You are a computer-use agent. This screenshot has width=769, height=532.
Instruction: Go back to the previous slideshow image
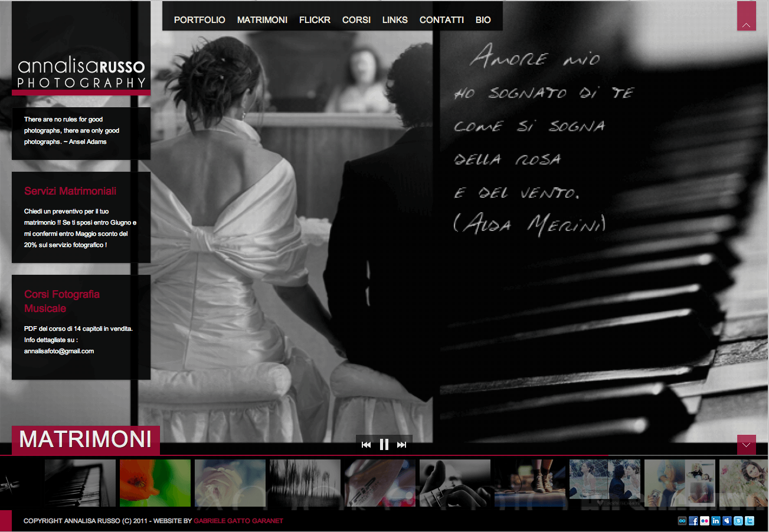pyautogui.click(x=366, y=445)
